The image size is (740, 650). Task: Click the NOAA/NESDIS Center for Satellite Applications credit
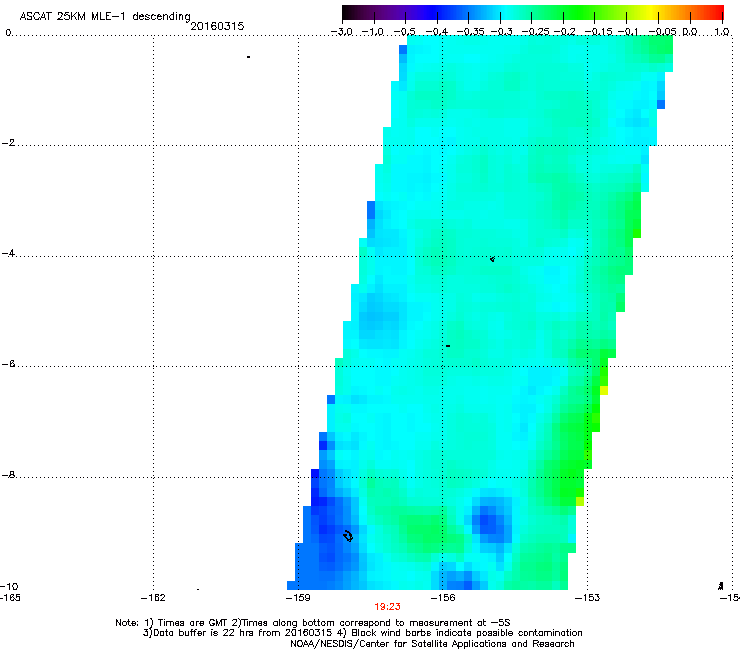pos(432,644)
